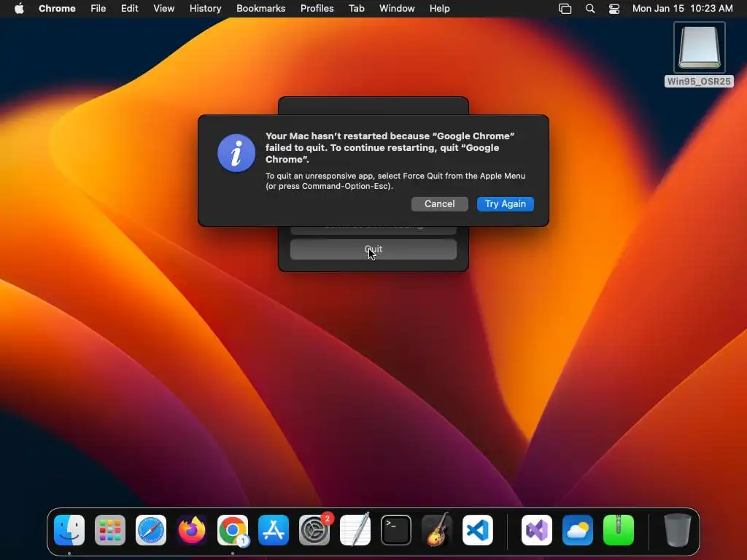Open System Settings in the Dock
747x560 pixels.
coord(314,530)
